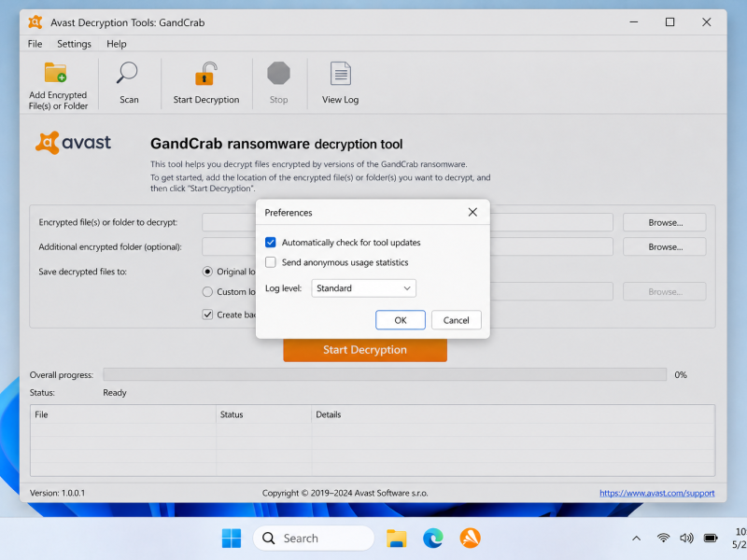
Task: Cancel the Preferences dialog
Action: click(457, 320)
